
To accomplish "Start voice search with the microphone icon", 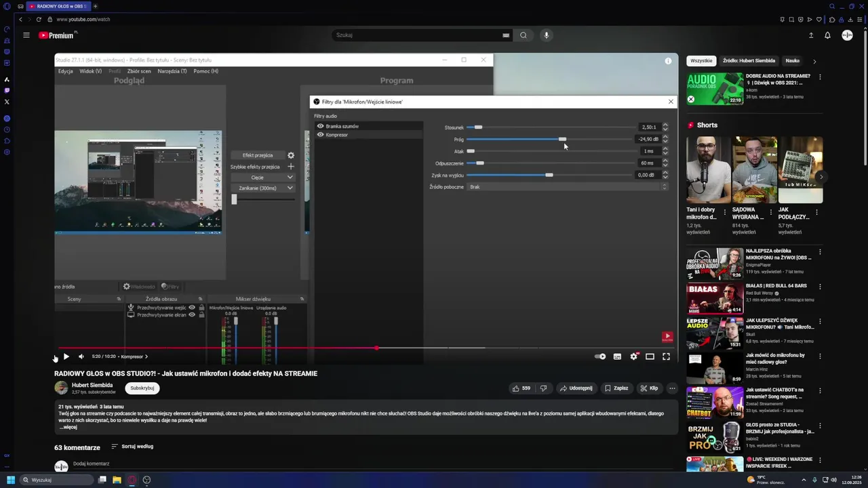I will click(547, 35).
